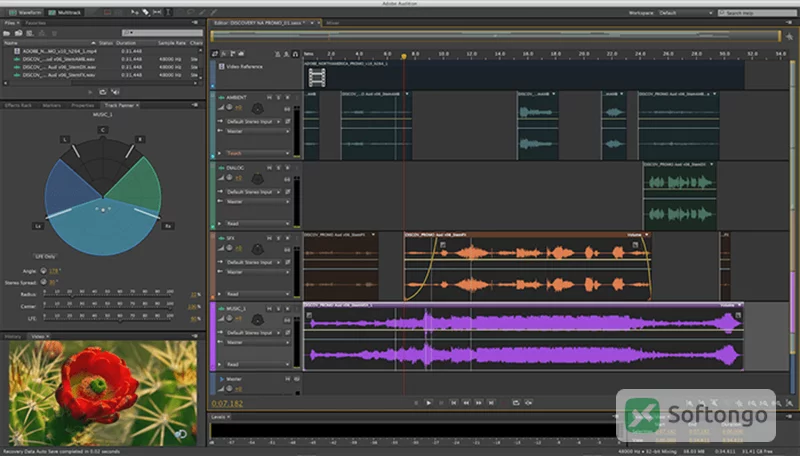Open DIALOG track Read automation dropdown
Screen dimensions: 800x456
(x=258, y=223)
